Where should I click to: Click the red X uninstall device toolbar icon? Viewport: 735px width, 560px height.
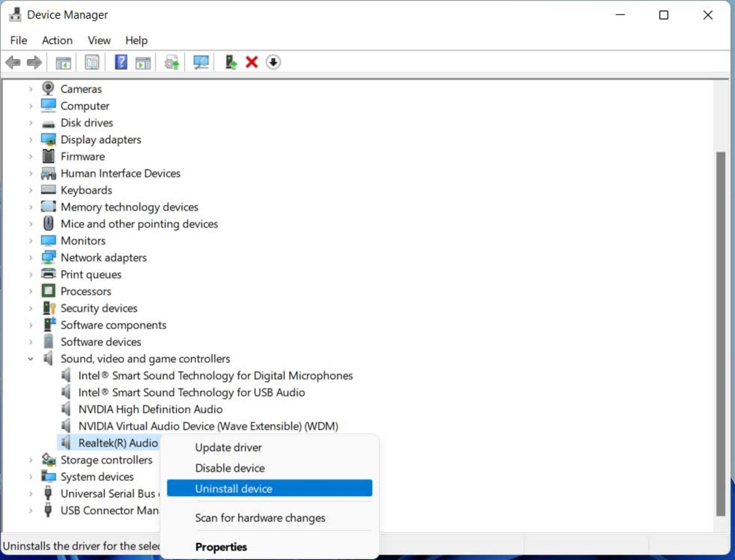click(x=252, y=62)
